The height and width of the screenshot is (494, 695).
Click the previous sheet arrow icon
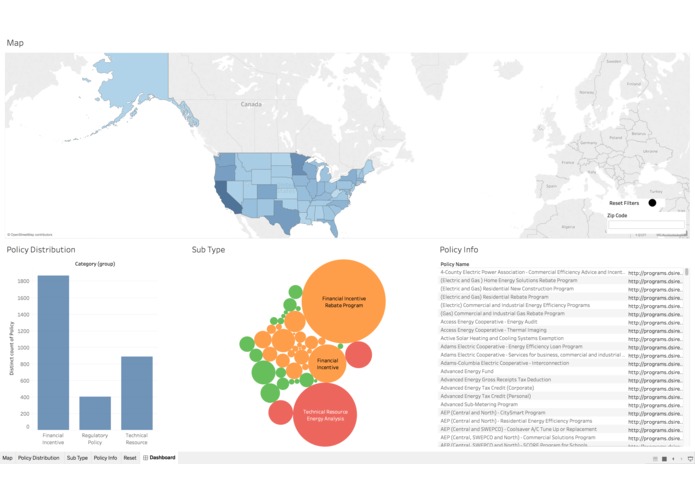[673, 459]
